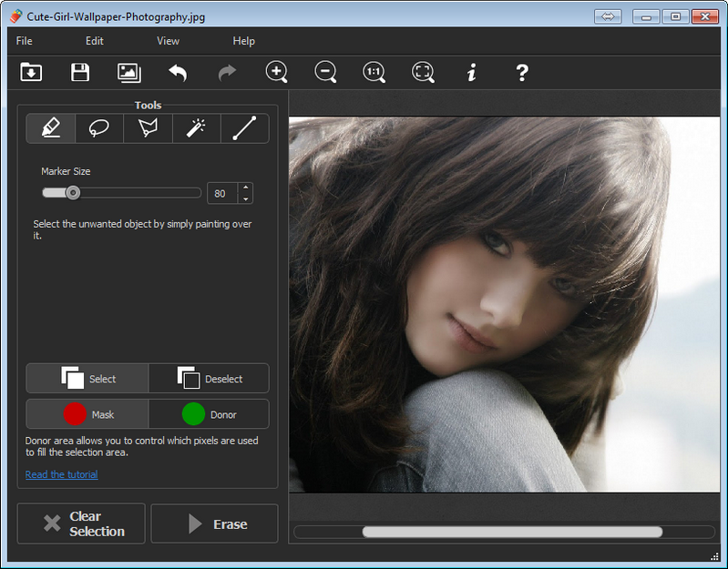Open the View menu

168,41
